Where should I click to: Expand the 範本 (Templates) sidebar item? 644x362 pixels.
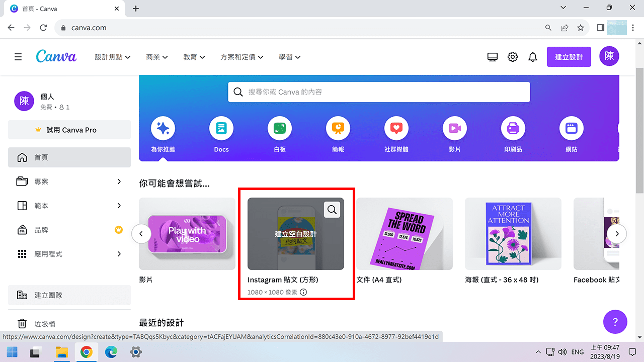(69, 206)
